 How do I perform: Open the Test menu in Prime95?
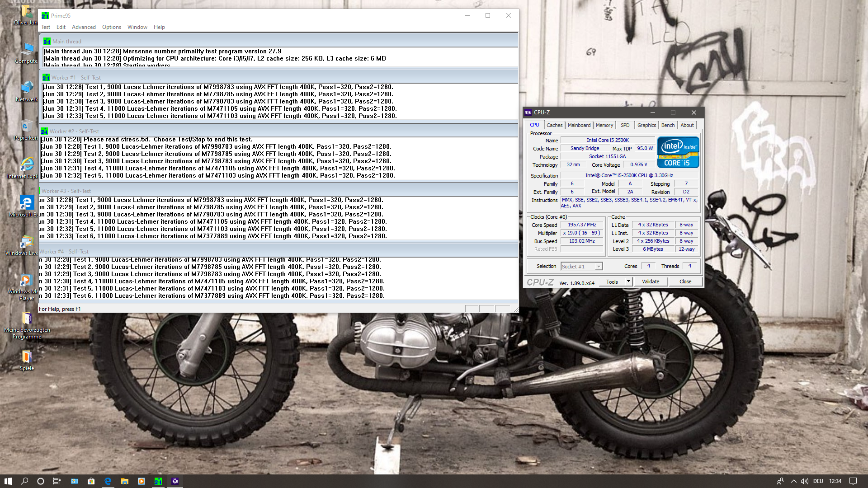tap(46, 27)
